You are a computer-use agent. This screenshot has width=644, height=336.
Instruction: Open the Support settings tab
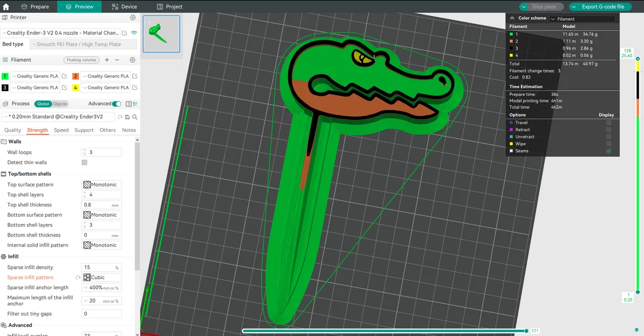84,130
